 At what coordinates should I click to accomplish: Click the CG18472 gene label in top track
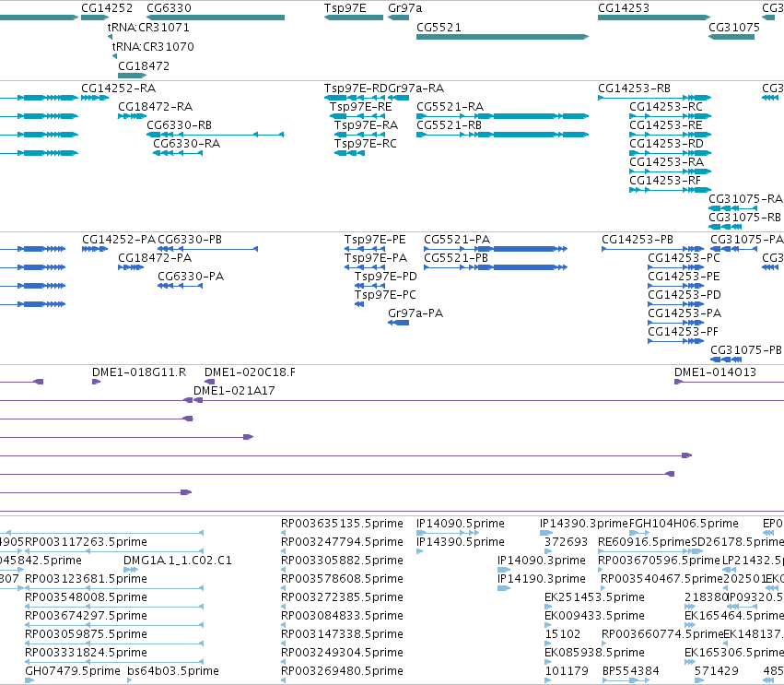click(144, 66)
